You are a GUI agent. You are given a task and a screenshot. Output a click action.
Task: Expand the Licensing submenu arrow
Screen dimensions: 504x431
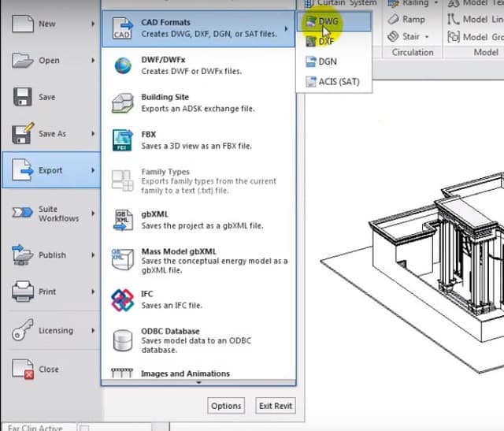tap(93, 330)
